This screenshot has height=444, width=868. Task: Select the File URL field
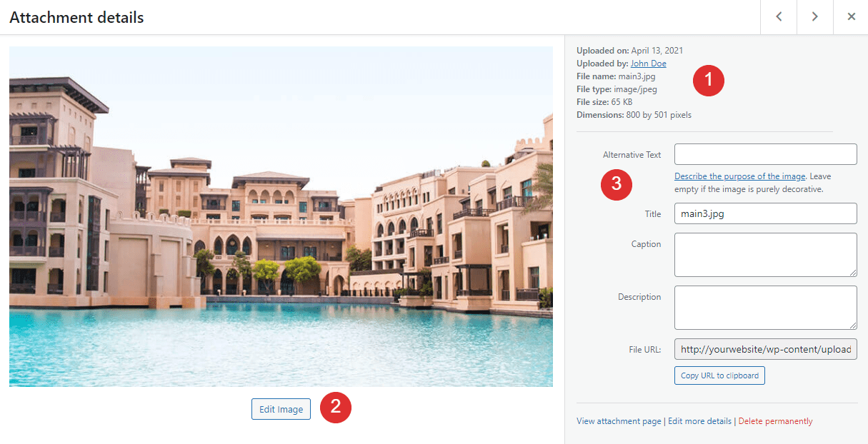tap(765, 349)
